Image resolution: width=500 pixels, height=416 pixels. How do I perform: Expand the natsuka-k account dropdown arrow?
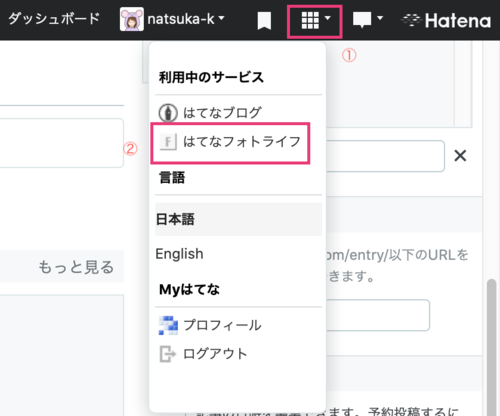pyautogui.click(x=221, y=18)
